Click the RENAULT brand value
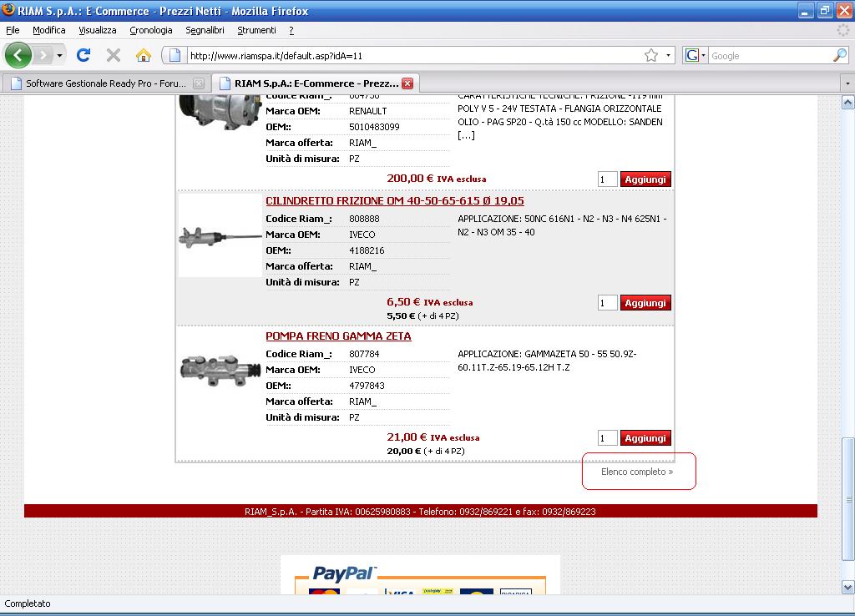This screenshot has height=616, width=855. pos(368,111)
